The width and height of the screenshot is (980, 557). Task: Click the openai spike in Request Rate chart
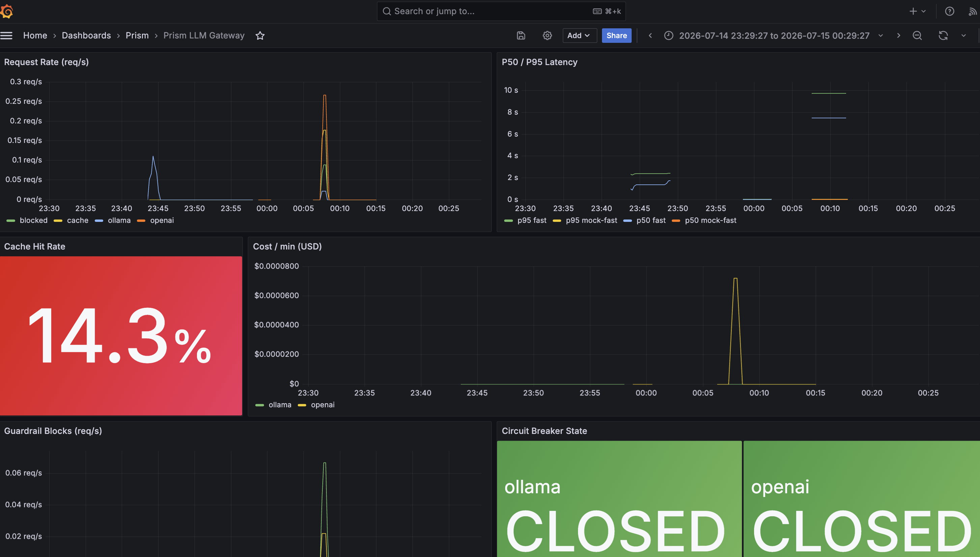point(325,96)
